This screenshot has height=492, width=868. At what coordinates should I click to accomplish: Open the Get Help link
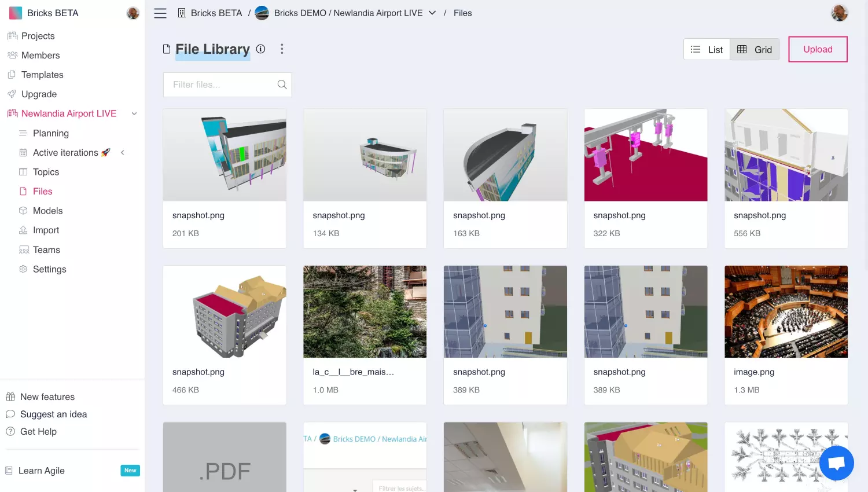(x=38, y=432)
